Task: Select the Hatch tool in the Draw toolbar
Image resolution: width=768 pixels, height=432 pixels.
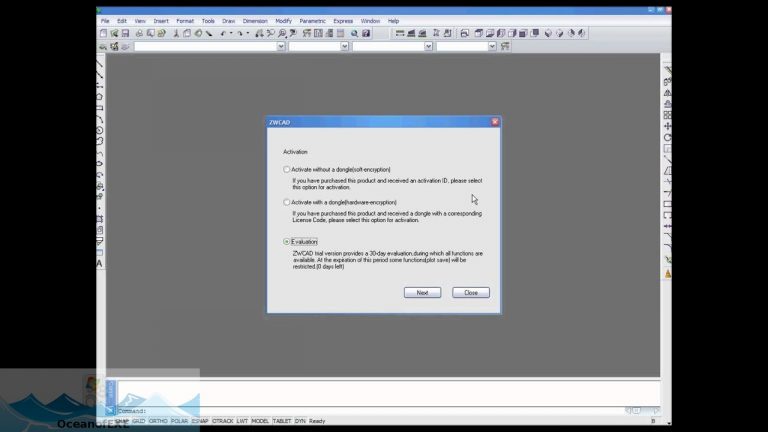Action: pyautogui.click(x=100, y=219)
